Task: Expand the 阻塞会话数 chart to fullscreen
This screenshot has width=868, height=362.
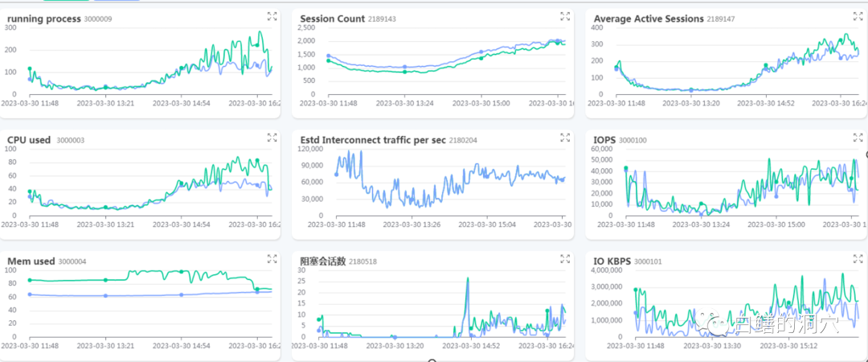Action: 565,258
